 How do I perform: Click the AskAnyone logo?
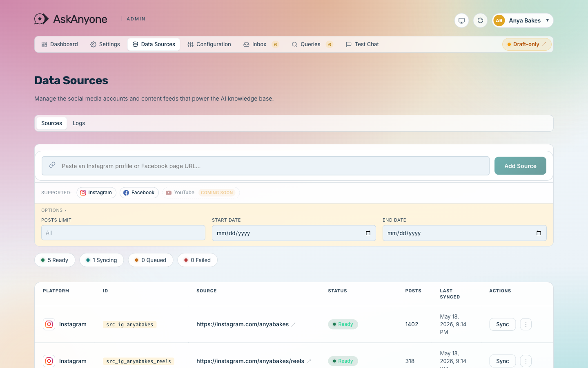(71, 19)
